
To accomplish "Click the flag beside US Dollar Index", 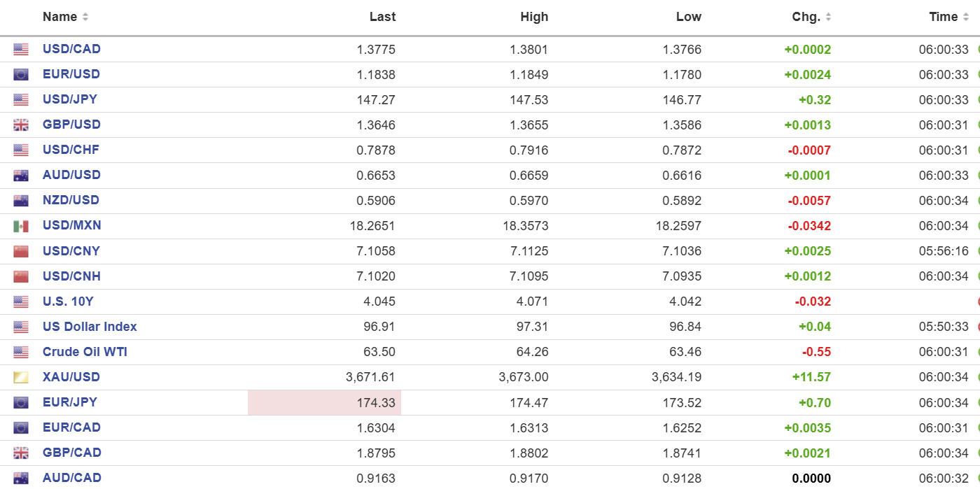I will click(21, 327).
